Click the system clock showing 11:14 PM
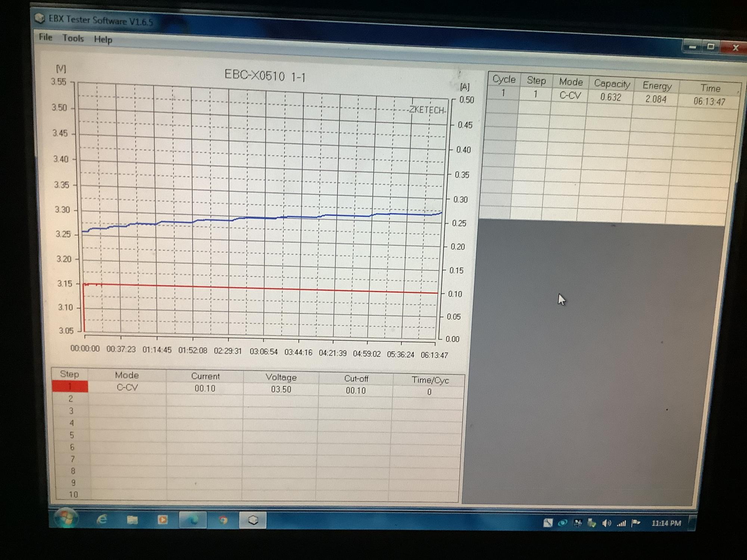 pos(666,523)
